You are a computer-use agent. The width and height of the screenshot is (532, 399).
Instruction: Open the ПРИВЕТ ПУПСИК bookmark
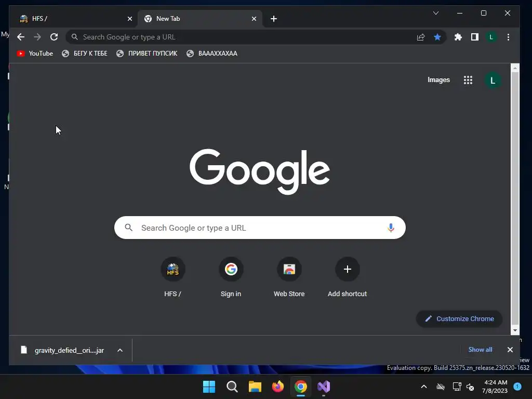pyautogui.click(x=147, y=54)
